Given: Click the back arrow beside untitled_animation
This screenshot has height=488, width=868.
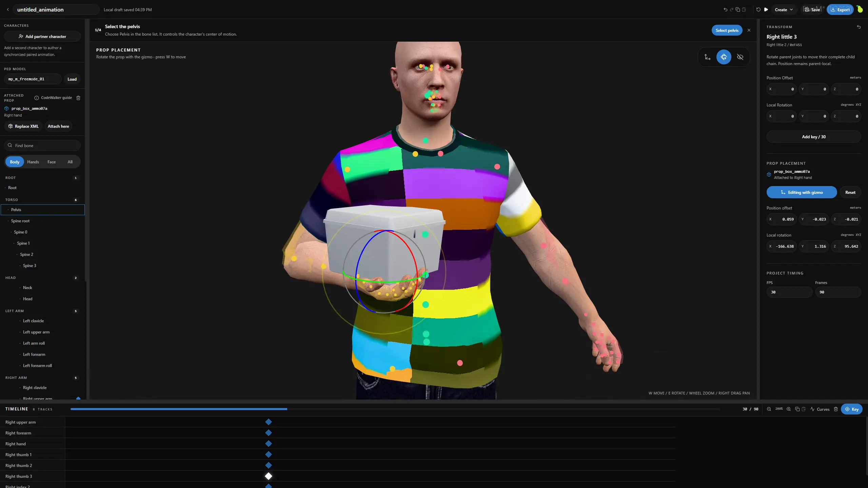Looking at the screenshot, I should click(x=8, y=9).
